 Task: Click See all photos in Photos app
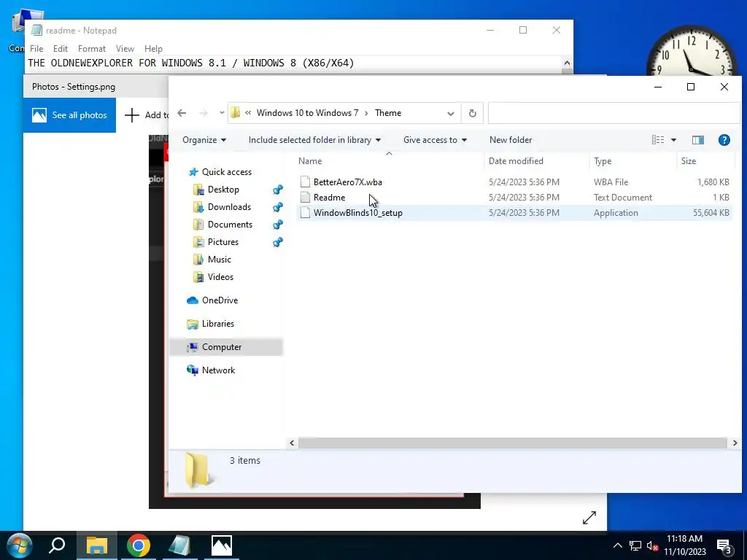tap(69, 114)
